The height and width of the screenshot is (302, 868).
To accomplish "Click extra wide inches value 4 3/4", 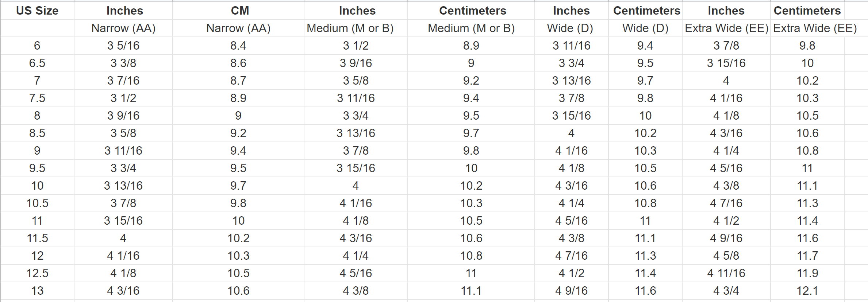I will click(x=726, y=291).
